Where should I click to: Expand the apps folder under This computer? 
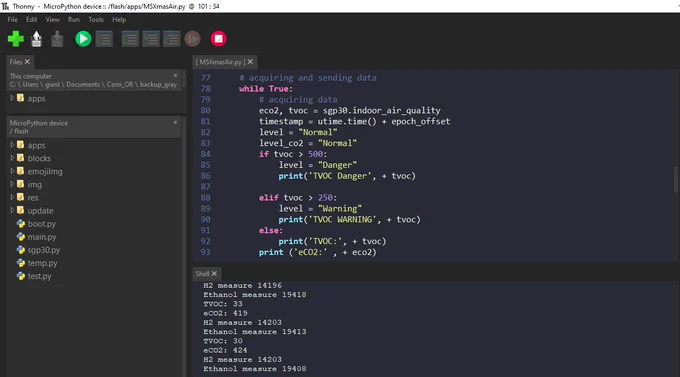[12, 98]
